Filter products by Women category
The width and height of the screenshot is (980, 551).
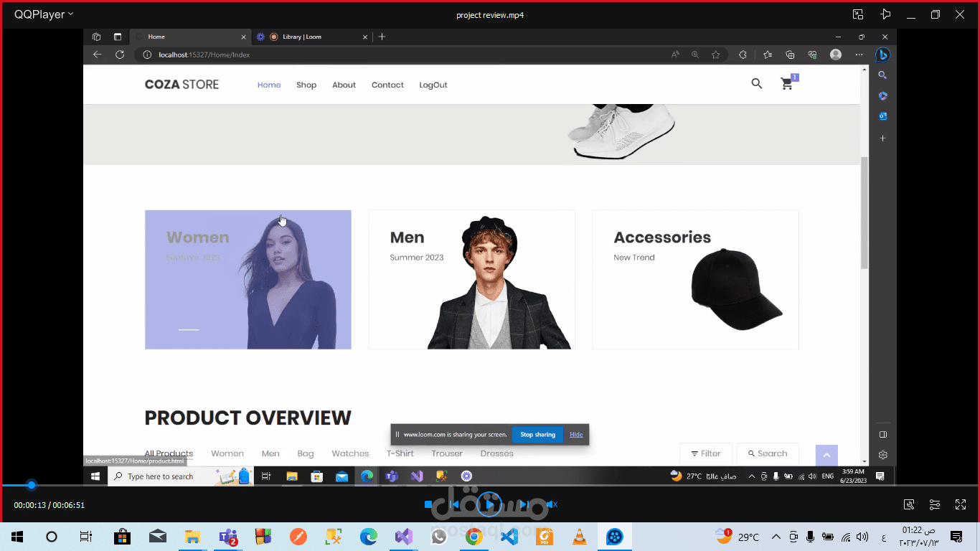coord(227,453)
